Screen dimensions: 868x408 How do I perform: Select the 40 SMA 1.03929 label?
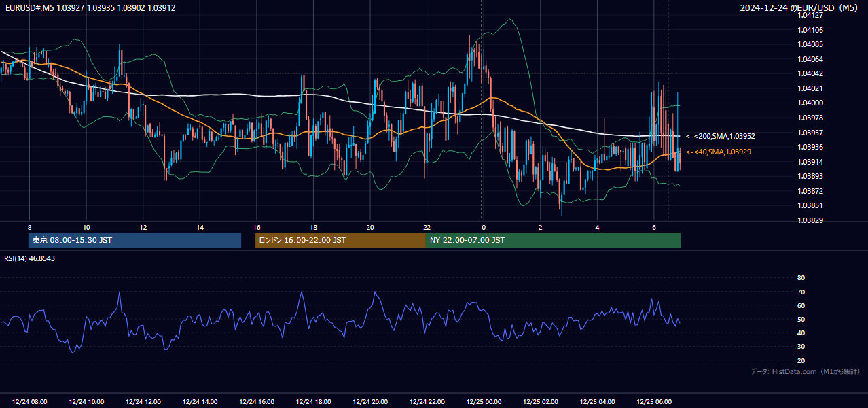point(719,152)
